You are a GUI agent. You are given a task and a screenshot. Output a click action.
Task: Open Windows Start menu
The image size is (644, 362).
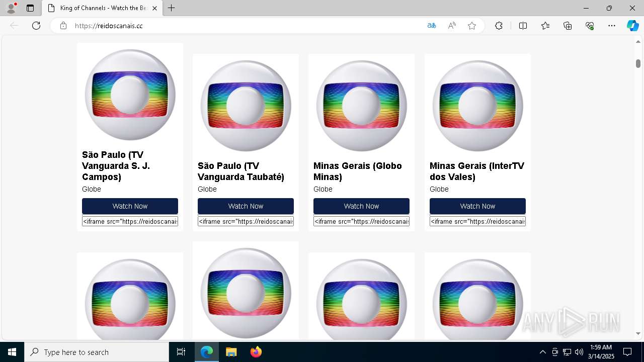12,352
